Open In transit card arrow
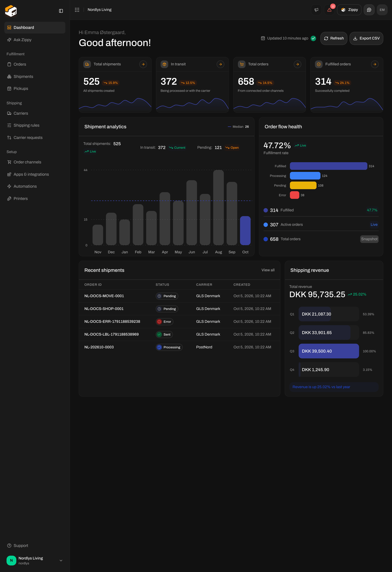The width and height of the screenshot is (392, 572). [220, 64]
